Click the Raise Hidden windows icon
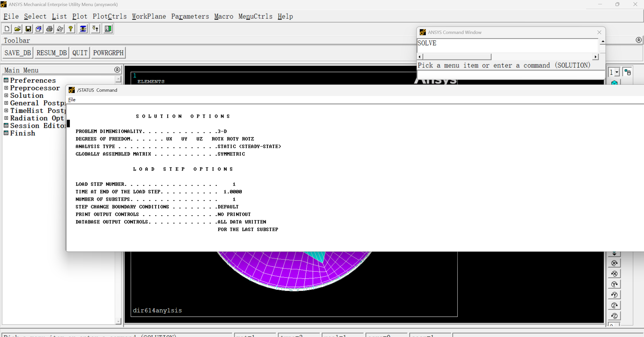Screen dimensions: 644x337 point(83,29)
